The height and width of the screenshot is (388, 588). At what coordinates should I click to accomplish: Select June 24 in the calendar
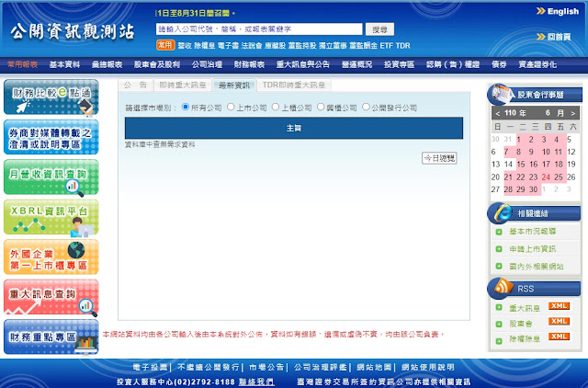click(546, 177)
